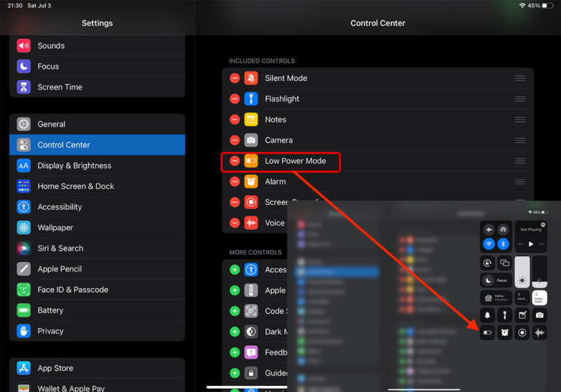
Task: Open Sounds settings in the sidebar
Action: pos(97,46)
